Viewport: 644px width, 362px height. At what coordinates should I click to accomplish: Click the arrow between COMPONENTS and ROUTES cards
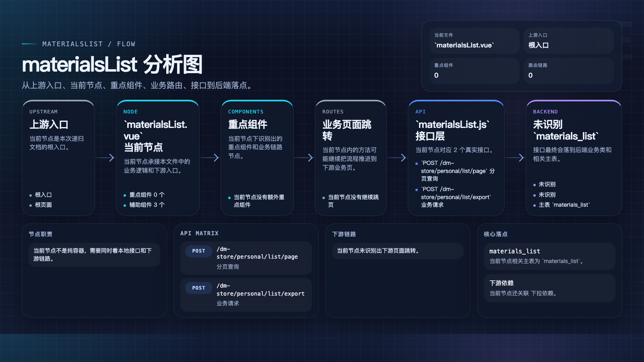coord(304,158)
